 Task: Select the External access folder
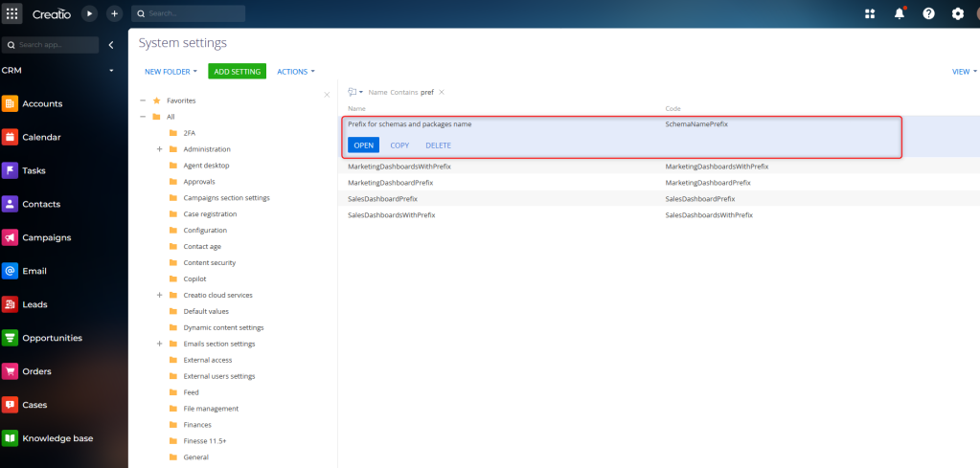pyautogui.click(x=208, y=360)
